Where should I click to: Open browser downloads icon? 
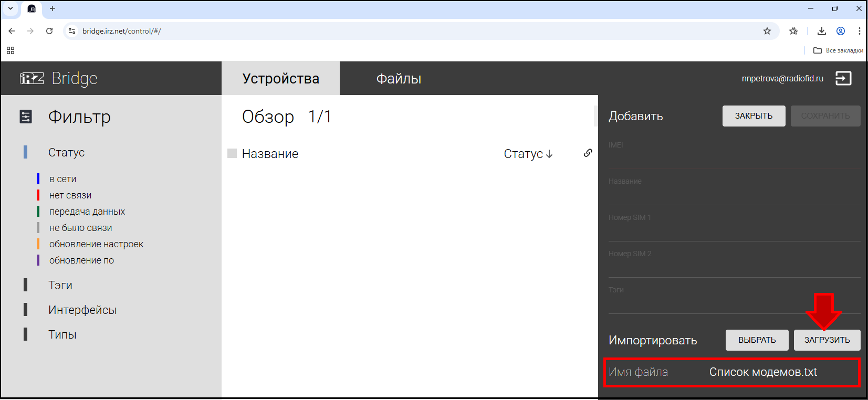coord(821,31)
